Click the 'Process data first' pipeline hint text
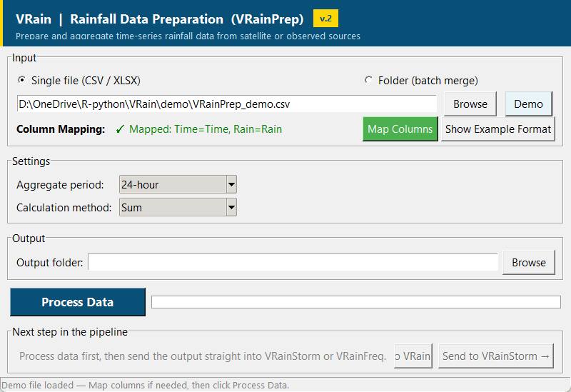This screenshot has height=392, width=571. [x=203, y=356]
